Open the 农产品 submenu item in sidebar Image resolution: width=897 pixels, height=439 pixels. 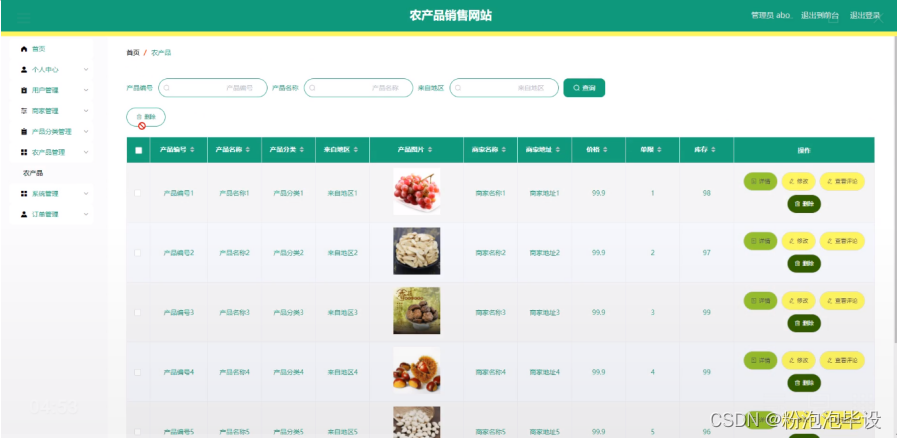click(33, 173)
